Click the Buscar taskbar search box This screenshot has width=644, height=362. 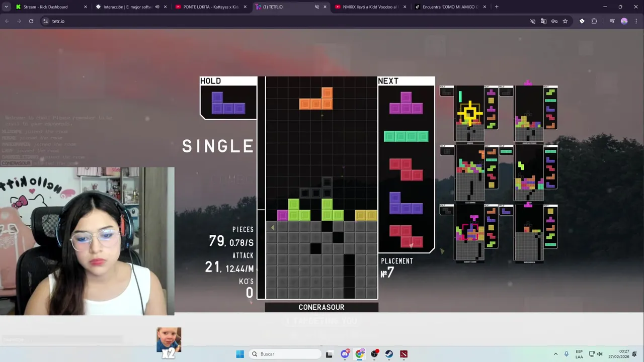point(286,354)
